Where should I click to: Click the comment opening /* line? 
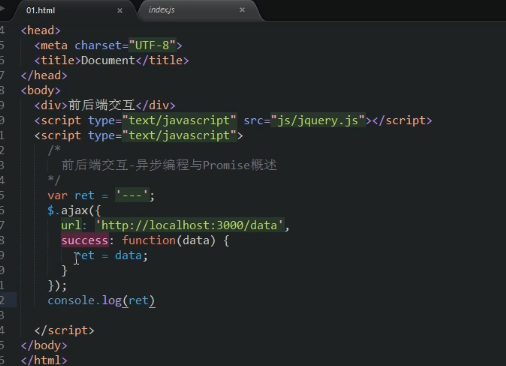click(54, 150)
